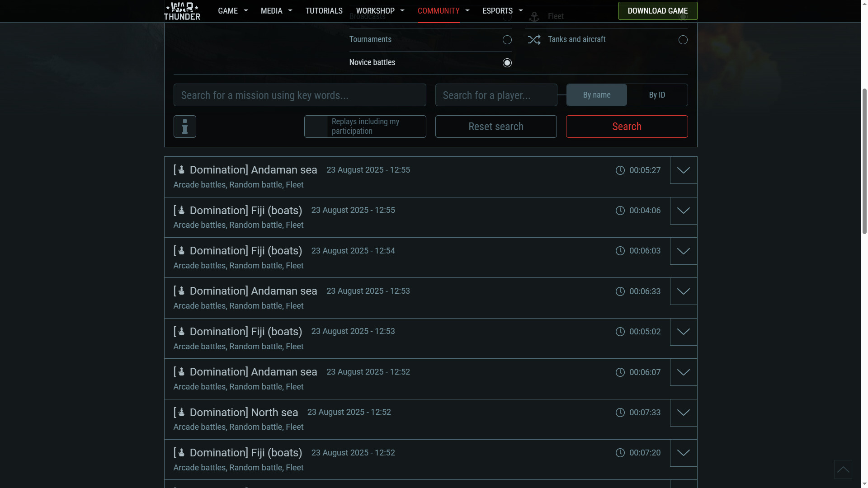Open the Domination North sea replay title
The width and height of the screenshot is (868, 488).
pyautogui.click(x=236, y=412)
